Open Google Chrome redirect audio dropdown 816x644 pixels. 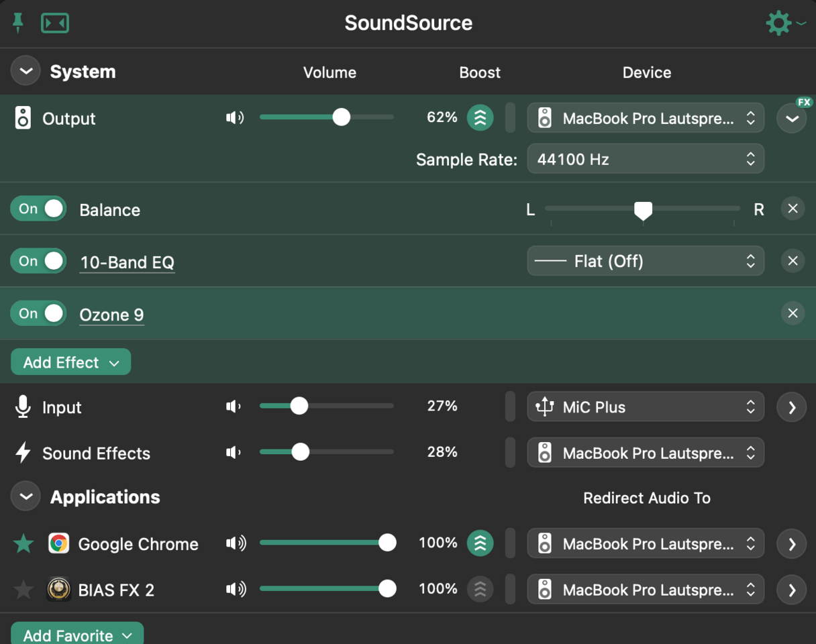pos(646,543)
